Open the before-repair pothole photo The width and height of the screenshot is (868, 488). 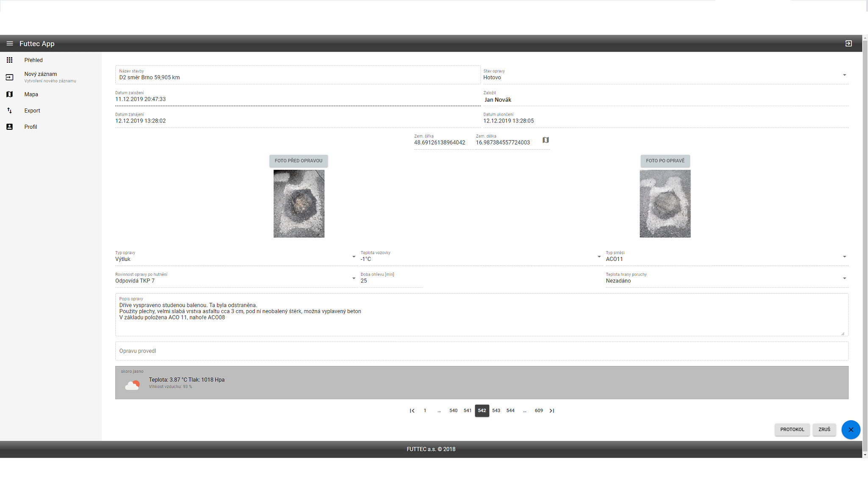[299, 204]
